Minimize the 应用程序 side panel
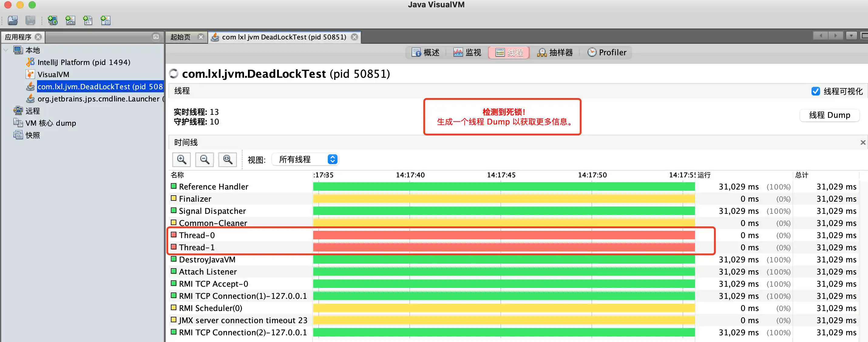The image size is (868, 342). [156, 37]
